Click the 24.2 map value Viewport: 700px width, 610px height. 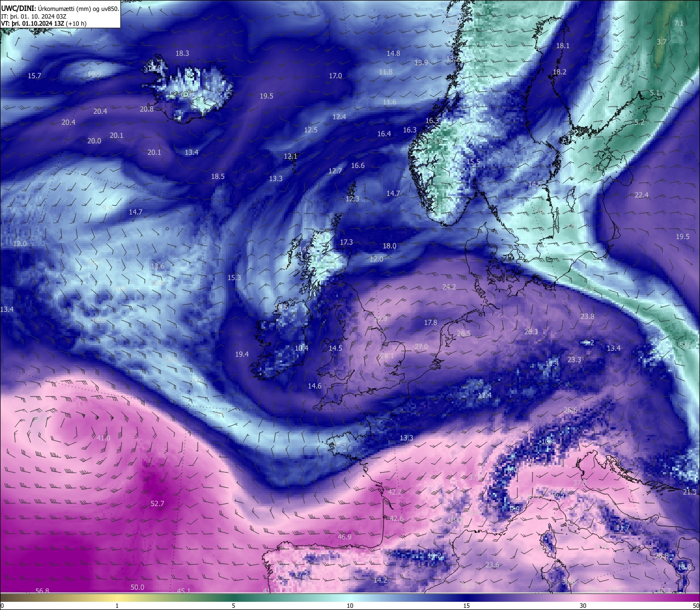point(449,287)
